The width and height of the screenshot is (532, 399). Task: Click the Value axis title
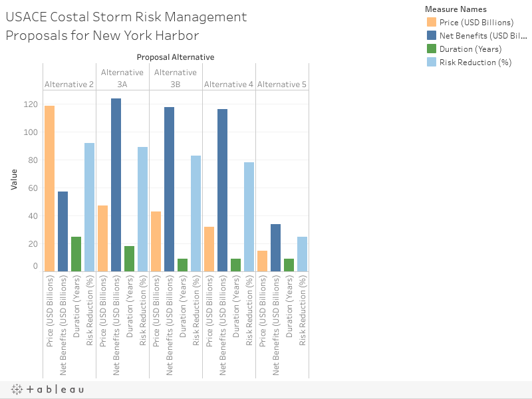[x=14, y=180]
